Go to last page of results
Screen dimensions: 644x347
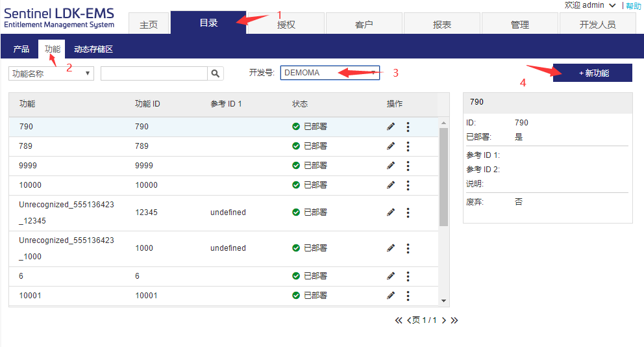click(x=454, y=320)
